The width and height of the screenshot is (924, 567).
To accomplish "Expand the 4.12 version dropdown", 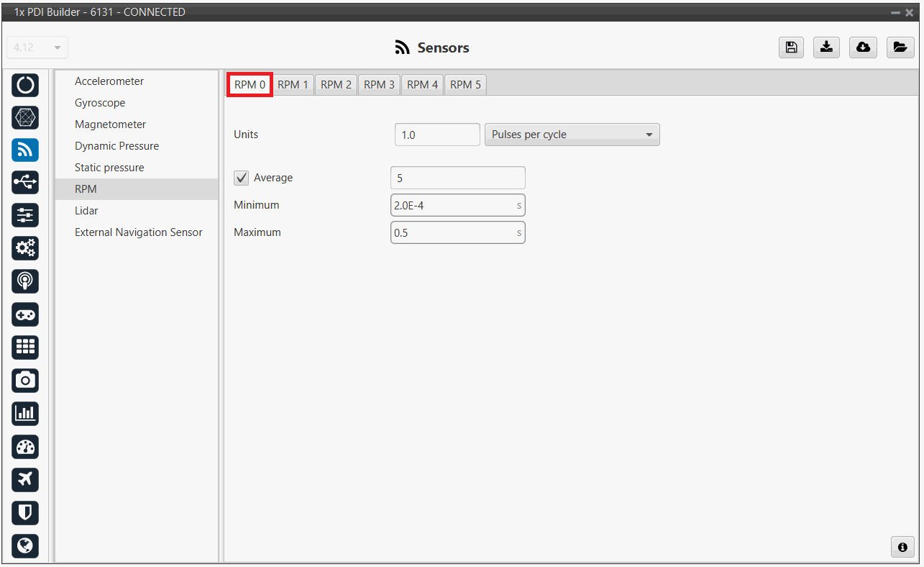I will point(37,47).
